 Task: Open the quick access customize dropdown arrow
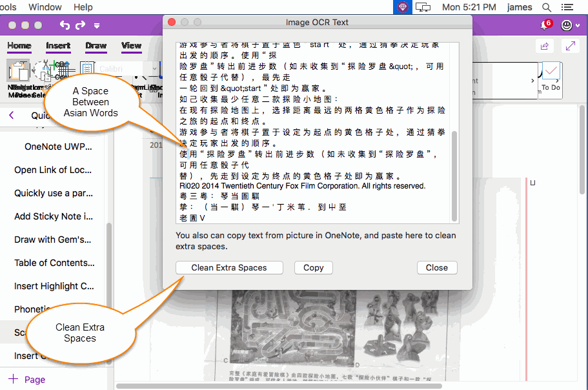click(97, 25)
